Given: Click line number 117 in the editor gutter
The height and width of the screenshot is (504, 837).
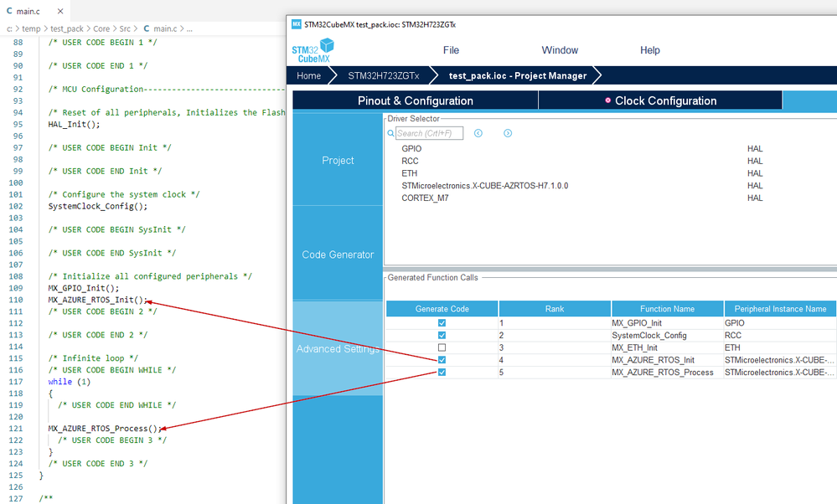Looking at the screenshot, I should pos(16,382).
